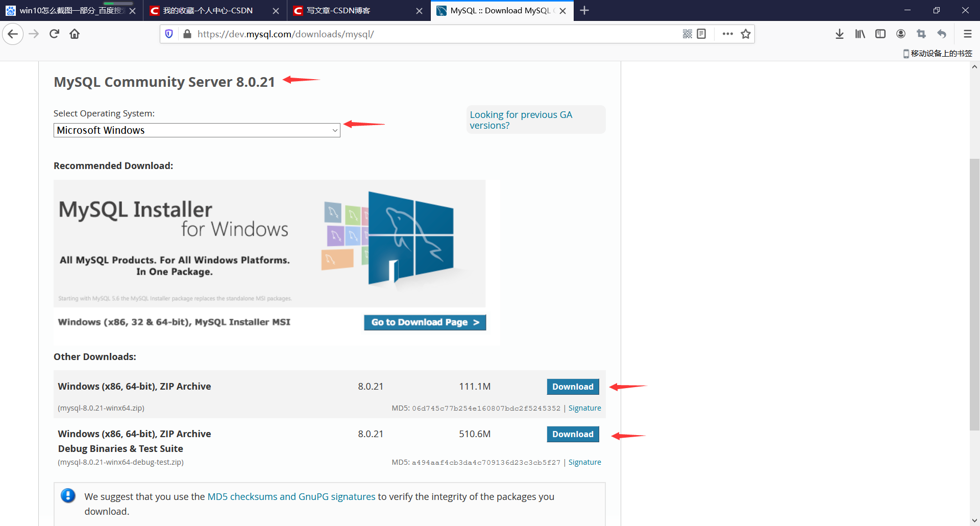Show site security padlock info
Screen dimensions: 980x526
(187, 34)
